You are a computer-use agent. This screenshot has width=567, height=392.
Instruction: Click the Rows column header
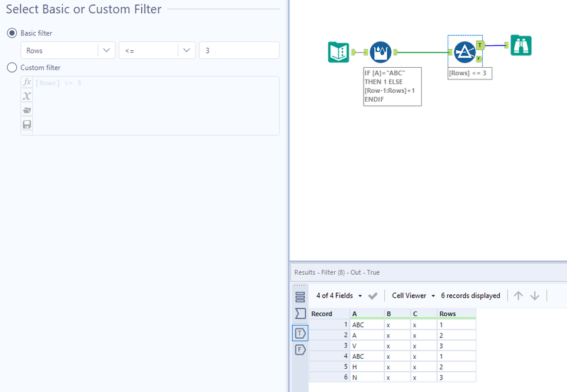pos(456,314)
